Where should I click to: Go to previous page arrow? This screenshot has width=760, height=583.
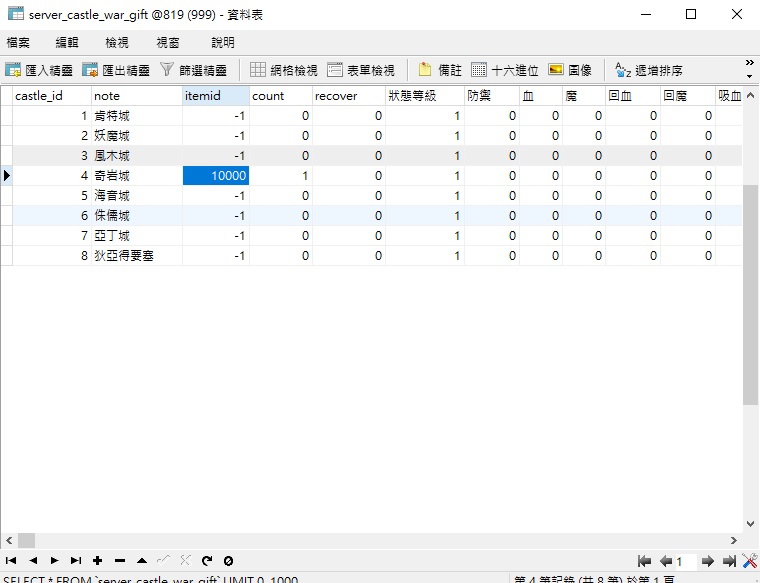(665, 561)
